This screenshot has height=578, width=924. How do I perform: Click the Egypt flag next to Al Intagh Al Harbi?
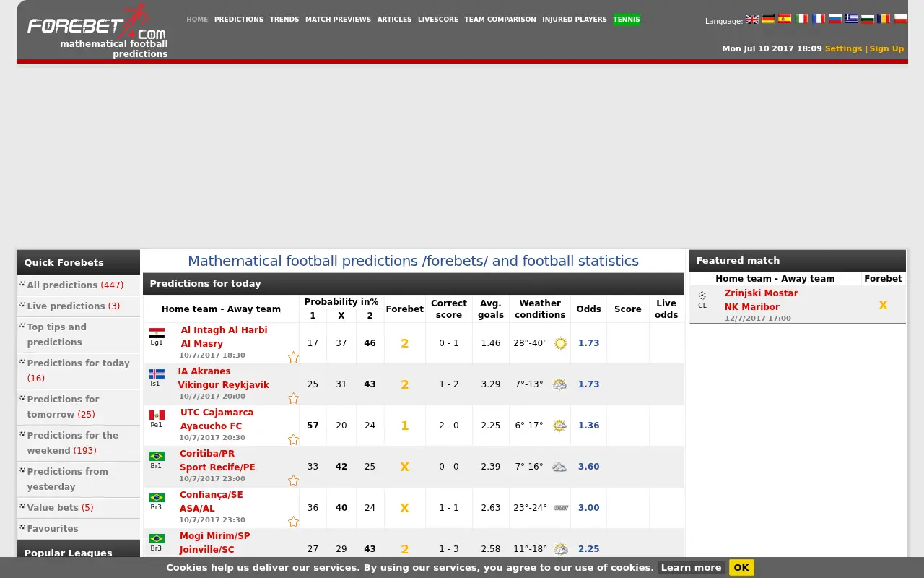point(157,333)
